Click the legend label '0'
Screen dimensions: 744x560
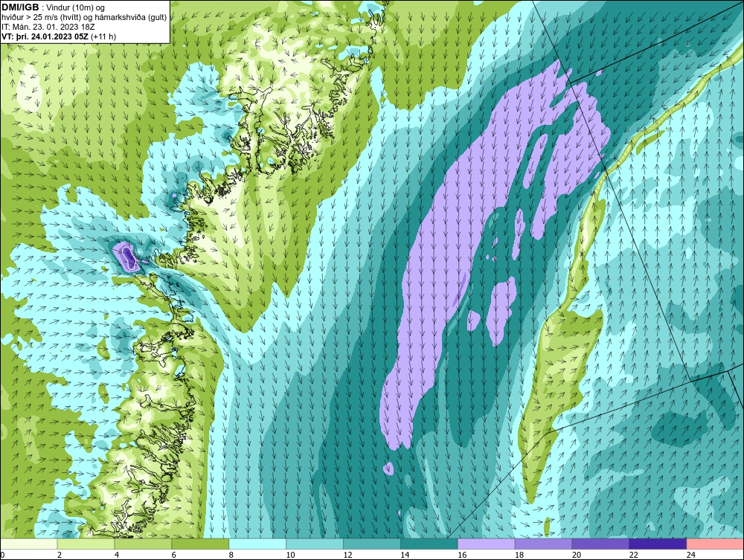(x=2, y=555)
